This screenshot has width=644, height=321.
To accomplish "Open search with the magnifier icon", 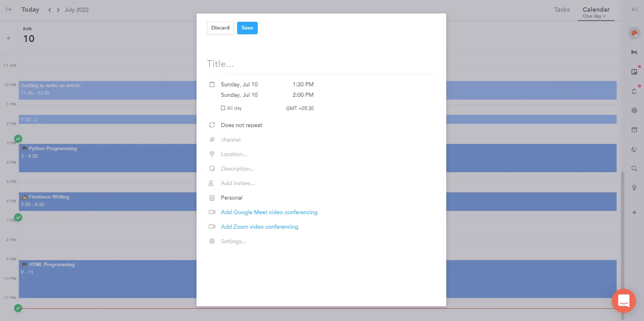I will pos(634,169).
